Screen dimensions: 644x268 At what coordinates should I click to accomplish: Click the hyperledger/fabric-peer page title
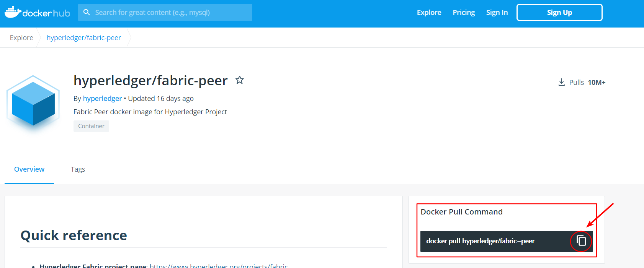(150, 81)
